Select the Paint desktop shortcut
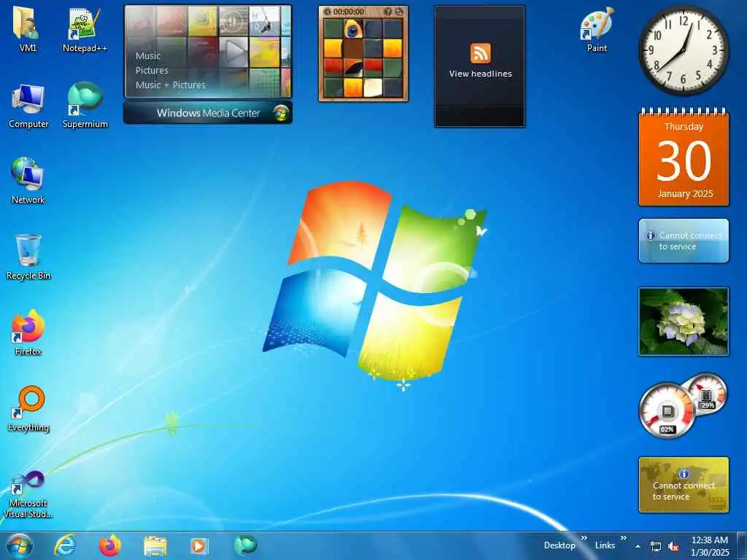The width and height of the screenshot is (747, 560). (x=597, y=28)
